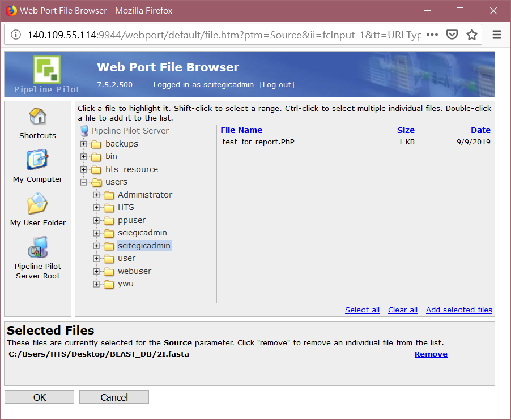Open the My User Folder icon
Viewport: 511px width, 420px height.
(37, 203)
